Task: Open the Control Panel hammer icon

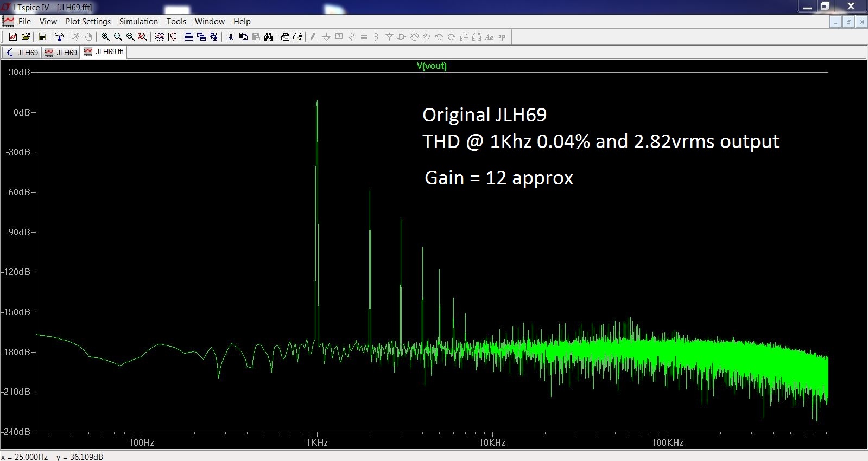Action: click(x=59, y=37)
